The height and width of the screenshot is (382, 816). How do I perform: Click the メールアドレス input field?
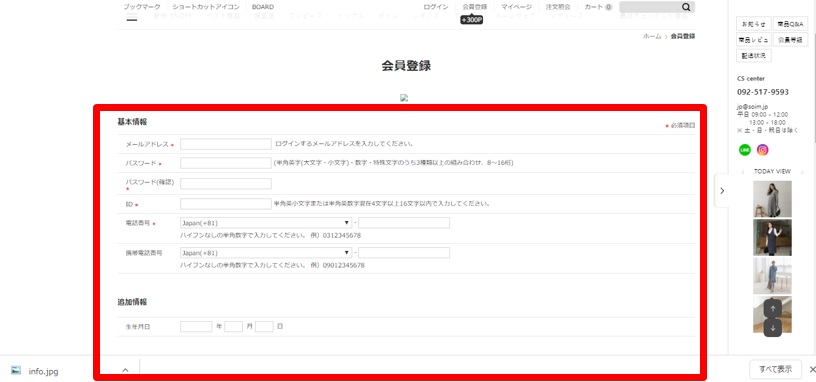[x=226, y=144]
